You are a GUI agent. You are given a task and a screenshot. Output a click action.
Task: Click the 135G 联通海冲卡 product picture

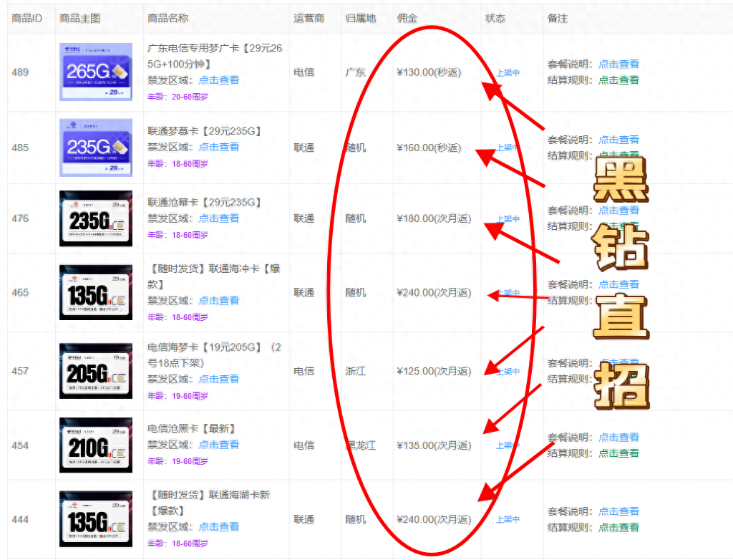tap(95, 293)
